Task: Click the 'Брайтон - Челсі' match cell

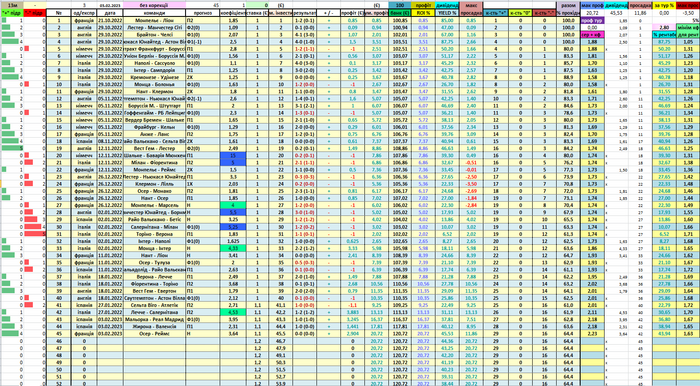Action: [x=154, y=35]
